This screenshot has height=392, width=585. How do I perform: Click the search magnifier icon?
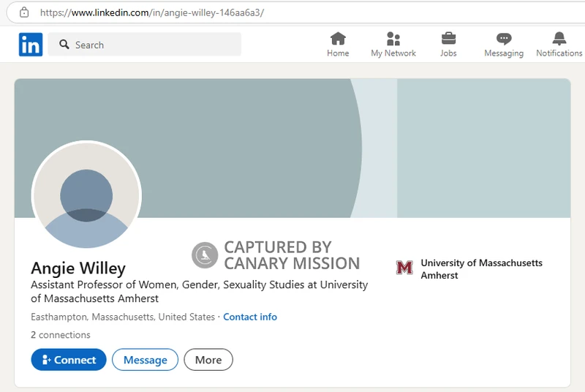(64, 45)
